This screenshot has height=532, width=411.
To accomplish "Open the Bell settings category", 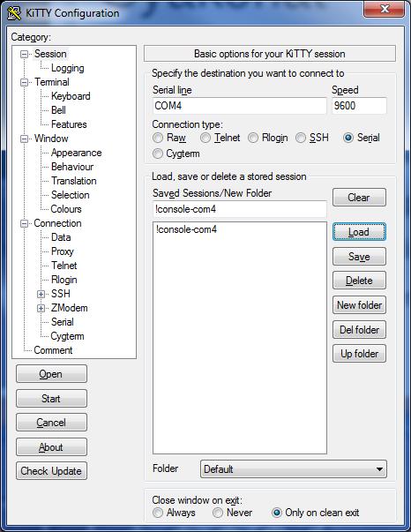I will [58, 110].
